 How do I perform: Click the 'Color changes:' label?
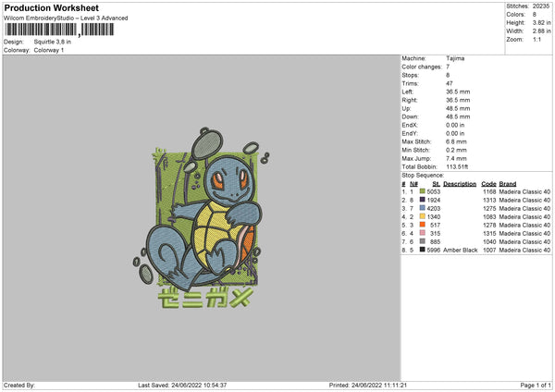422,67
